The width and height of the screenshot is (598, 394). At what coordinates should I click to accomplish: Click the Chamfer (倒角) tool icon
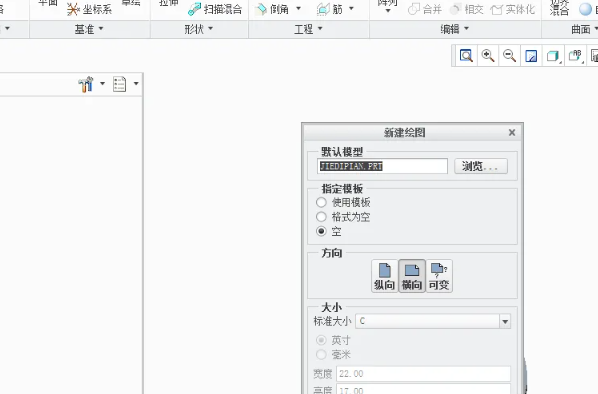point(261,9)
